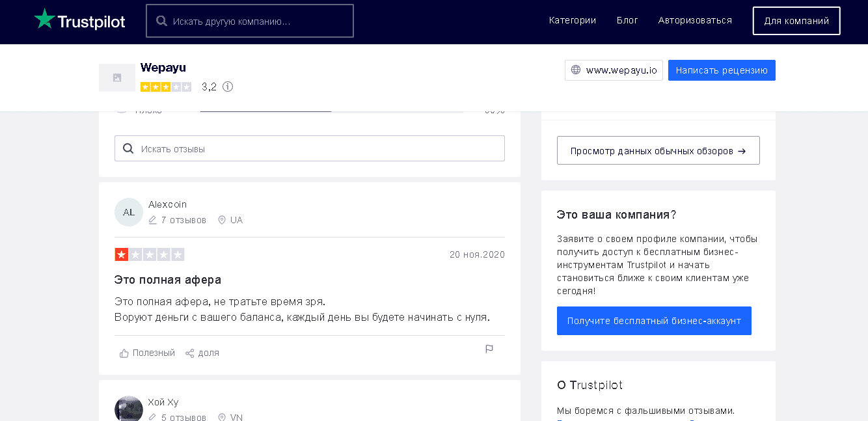The image size is (868, 421).
Task: Click the globe icon next to www.wepayu.io
Action: (x=576, y=70)
